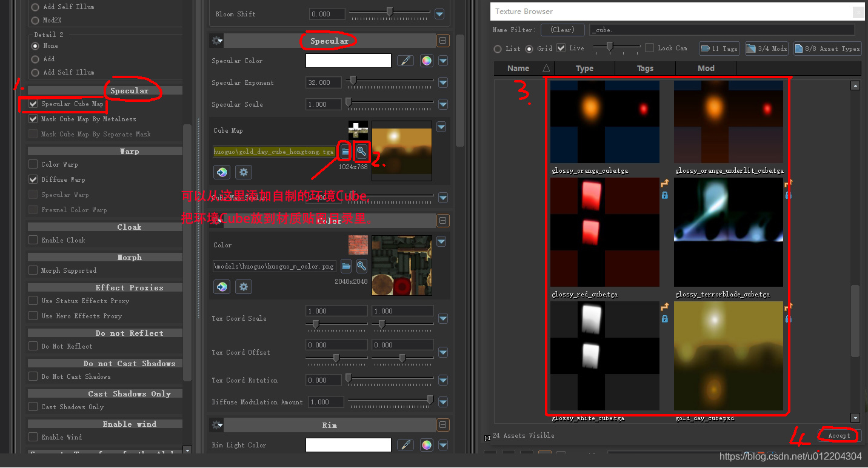This screenshot has width=868, height=468.
Task: Click the (Clear) name filter button
Action: 562,30
